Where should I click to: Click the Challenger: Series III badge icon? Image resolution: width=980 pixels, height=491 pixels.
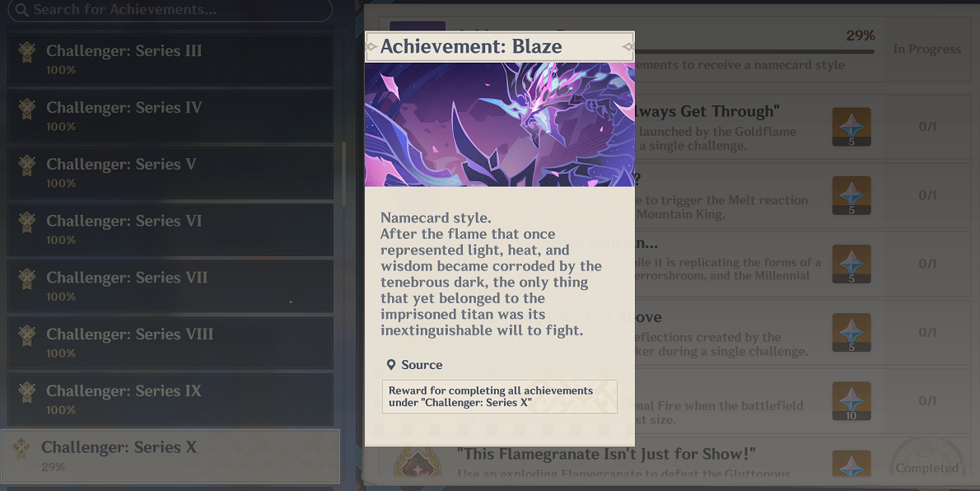pos(27,53)
